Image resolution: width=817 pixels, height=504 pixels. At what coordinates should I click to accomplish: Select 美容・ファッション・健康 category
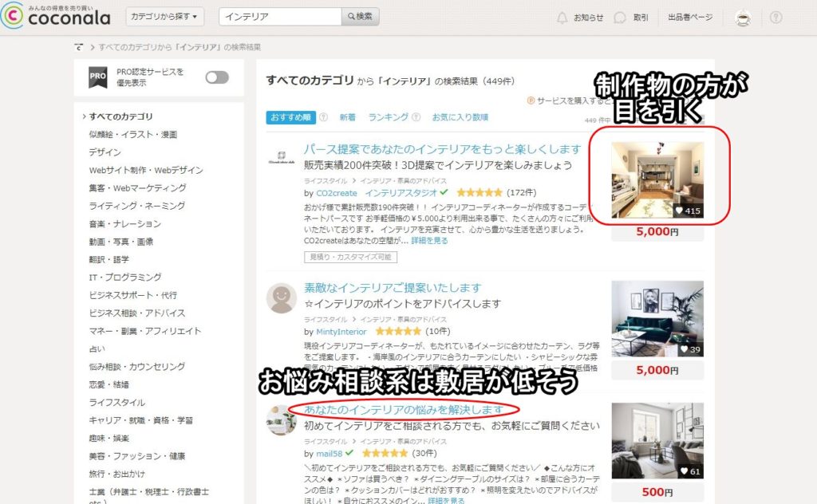pyautogui.click(x=137, y=456)
